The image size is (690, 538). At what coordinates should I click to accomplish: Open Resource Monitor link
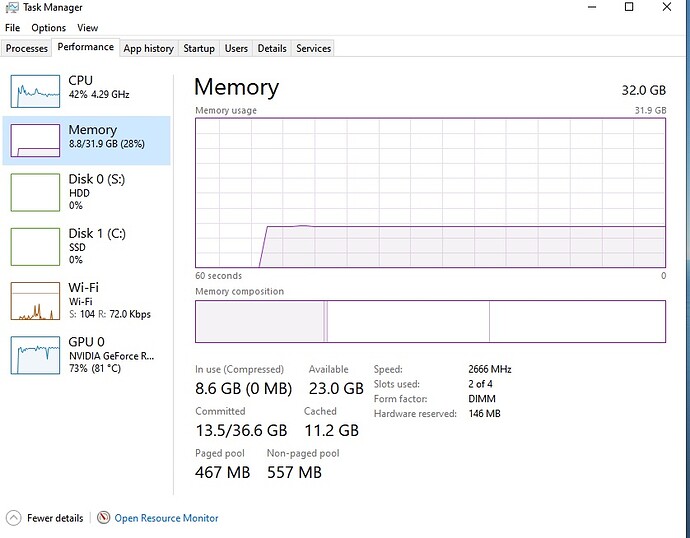(166, 518)
